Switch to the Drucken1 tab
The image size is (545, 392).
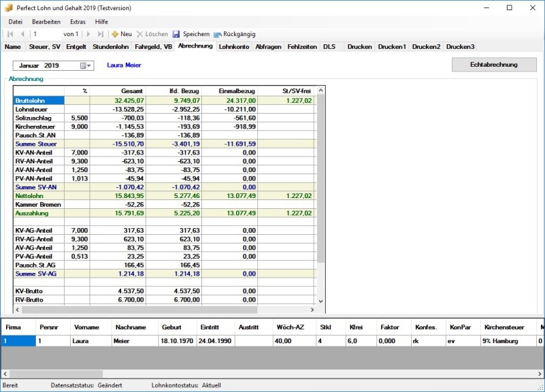[x=392, y=46]
